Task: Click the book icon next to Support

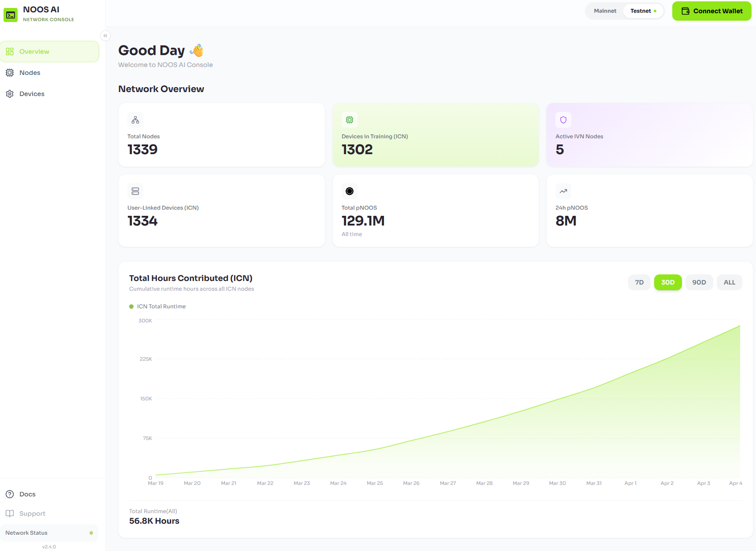Action: [10, 513]
